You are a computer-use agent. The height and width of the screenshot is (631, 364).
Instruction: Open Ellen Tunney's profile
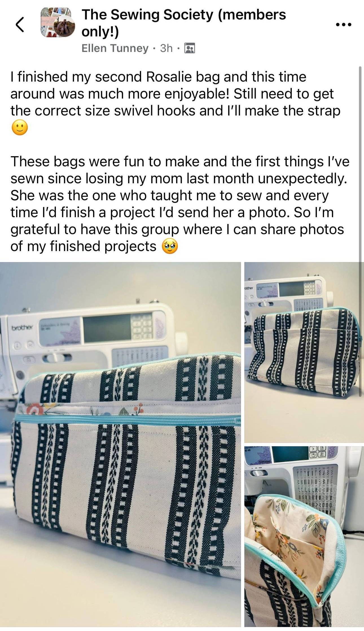click(x=115, y=48)
